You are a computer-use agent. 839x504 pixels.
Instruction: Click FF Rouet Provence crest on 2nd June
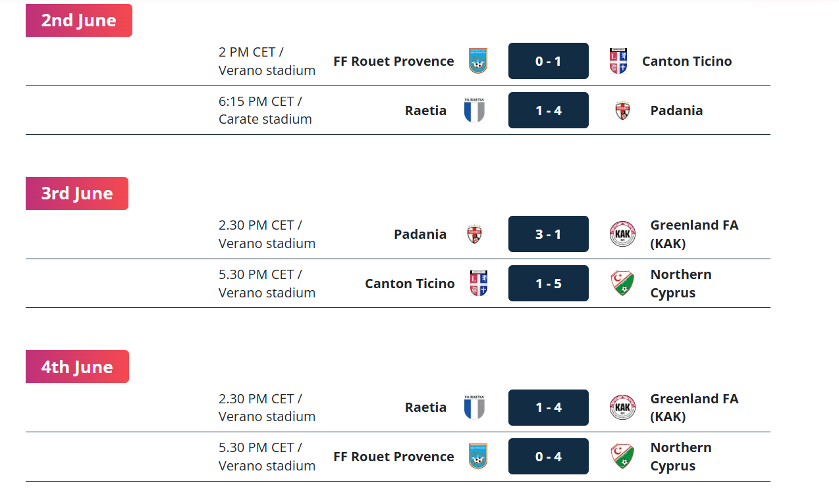(478, 61)
